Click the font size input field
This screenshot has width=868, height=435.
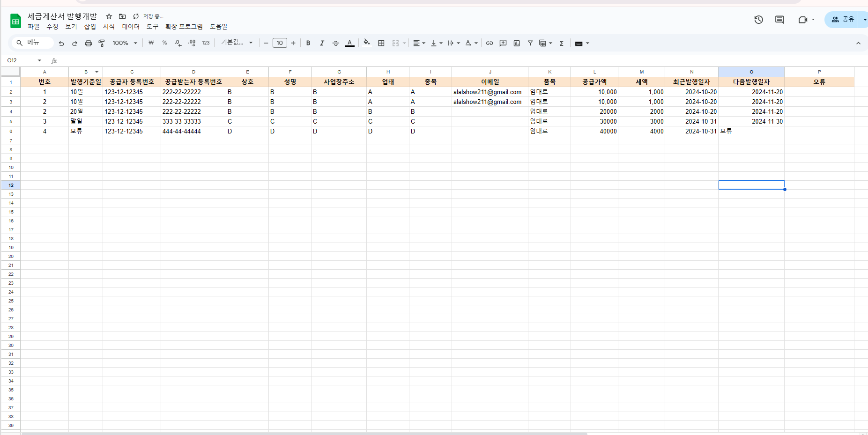280,43
